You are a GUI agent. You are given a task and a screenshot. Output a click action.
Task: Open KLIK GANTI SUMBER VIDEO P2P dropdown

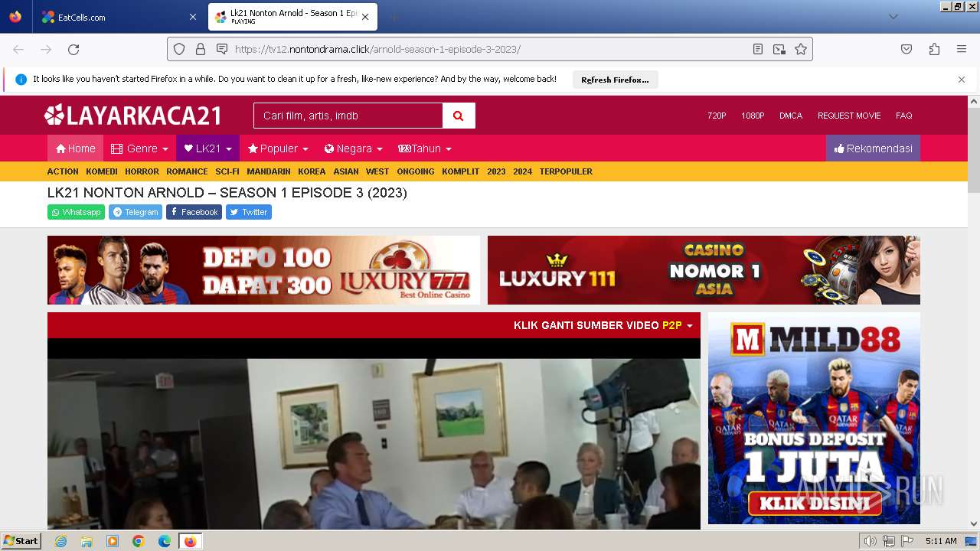603,325
